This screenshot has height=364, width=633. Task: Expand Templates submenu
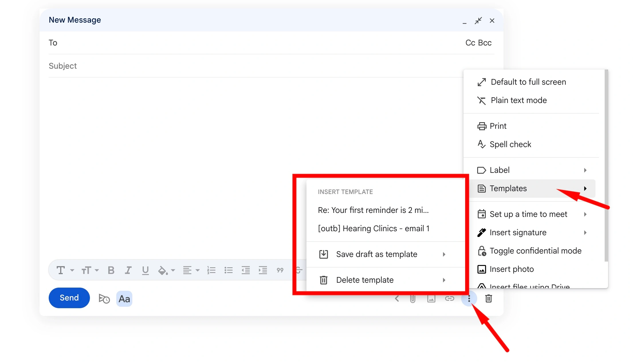click(x=532, y=188)
